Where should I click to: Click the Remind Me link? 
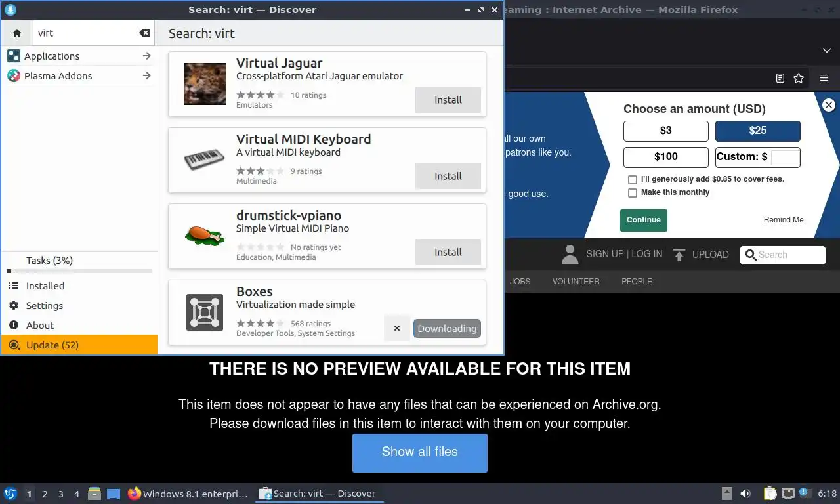coord(784,220)
